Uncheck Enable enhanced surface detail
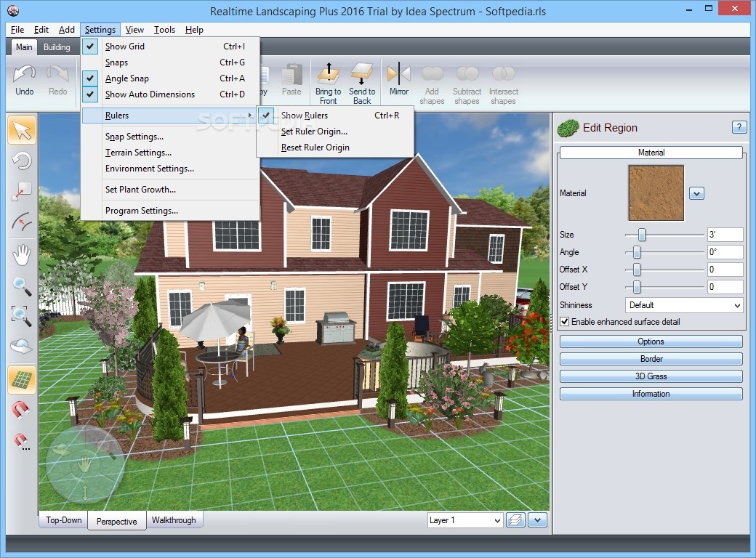This screenshot has height=558, width=756. coord(565,321)
